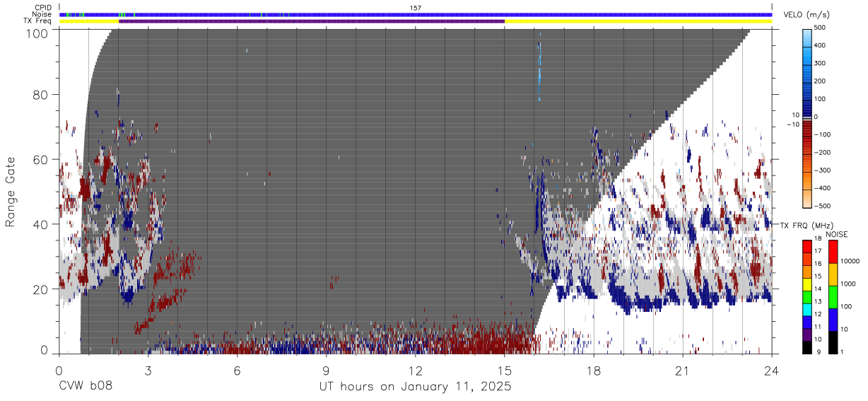Select the purple swatch in TX FRQ legend
This screenshot has height=401, width=868.
(807, 333)
